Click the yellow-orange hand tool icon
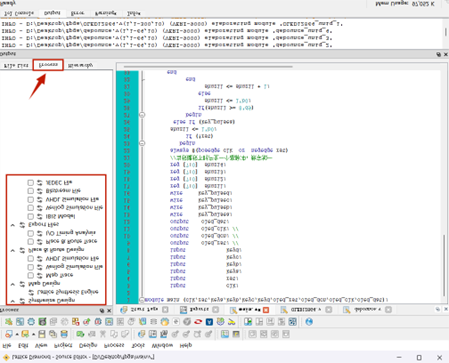Screen dimensions: 449x363 (165, 322)
